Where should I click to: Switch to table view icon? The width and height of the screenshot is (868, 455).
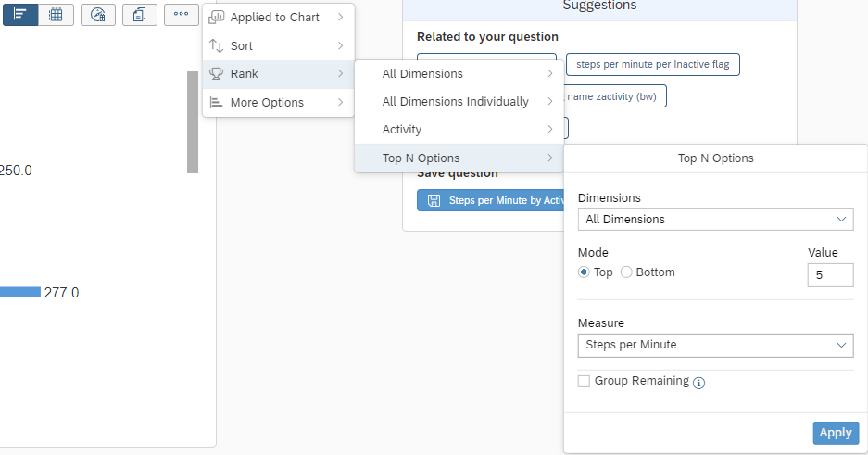pyautogui.click(x=56, y=15)
